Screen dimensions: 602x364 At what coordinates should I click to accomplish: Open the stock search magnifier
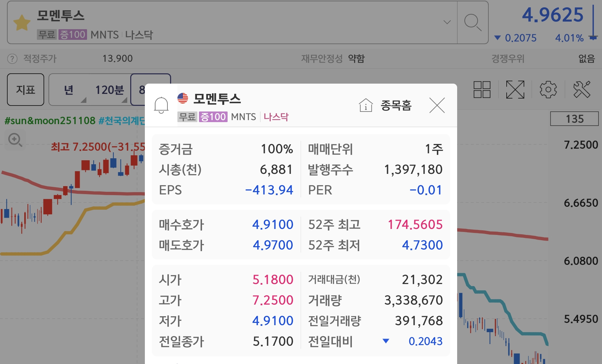coord(473,22)
